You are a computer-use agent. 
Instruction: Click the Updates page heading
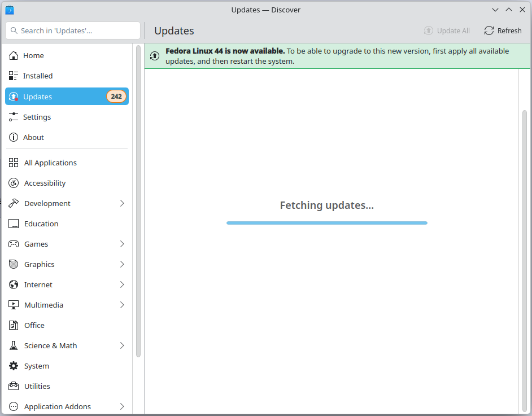174,30
